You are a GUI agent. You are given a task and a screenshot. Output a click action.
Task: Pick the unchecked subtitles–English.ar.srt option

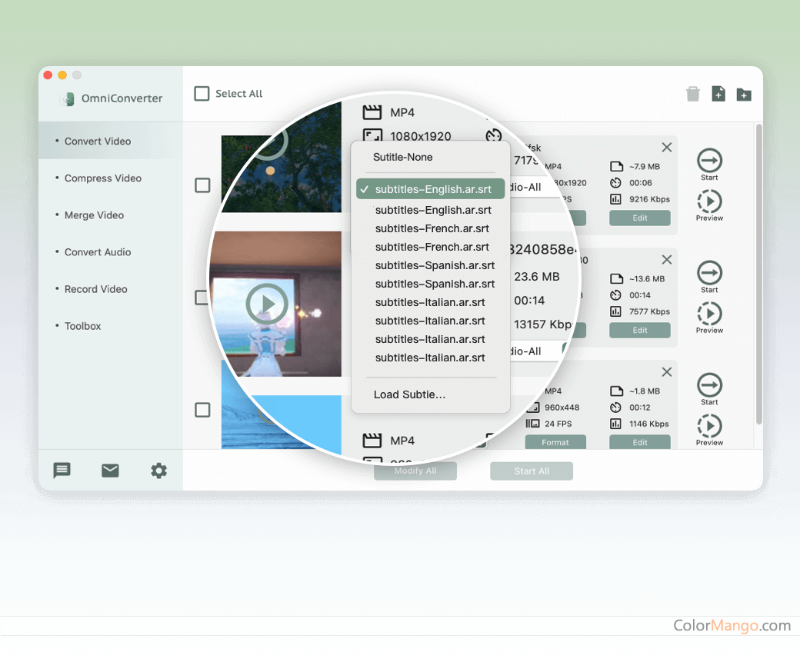[x=433, y=210]
